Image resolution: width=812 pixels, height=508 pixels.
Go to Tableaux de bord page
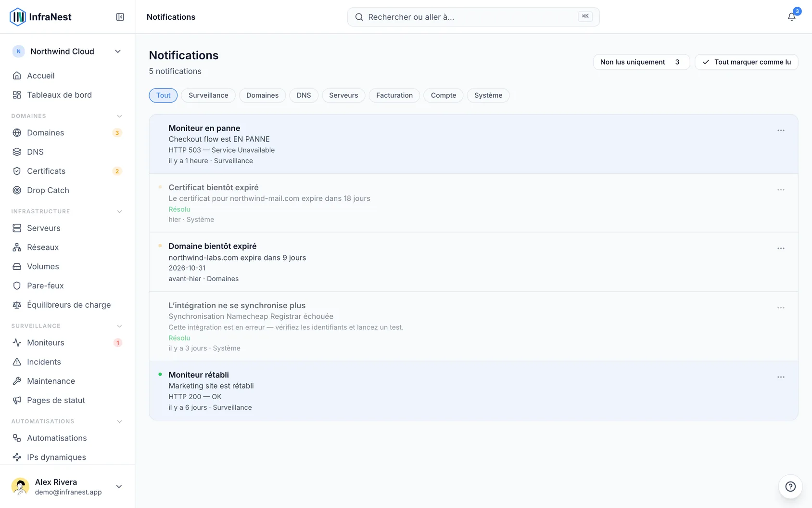pyautogui.click(x=67, y=95)
